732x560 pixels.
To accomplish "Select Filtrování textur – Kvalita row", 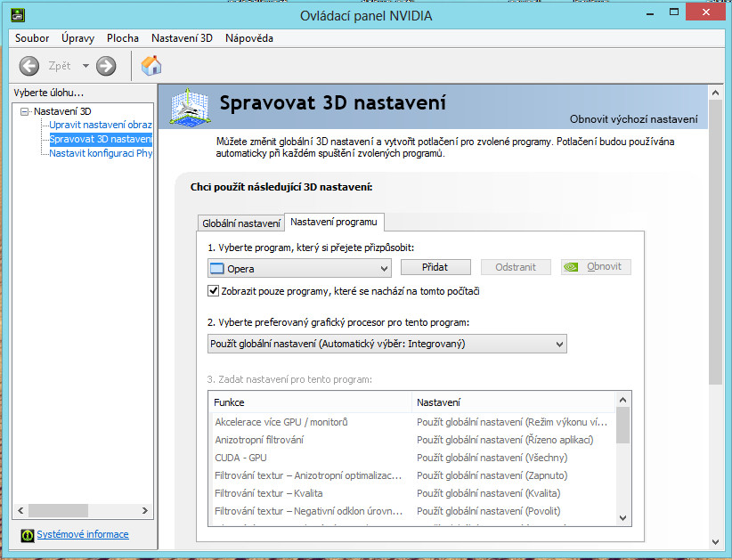I will pyautogui.click(x=413, y=493).
